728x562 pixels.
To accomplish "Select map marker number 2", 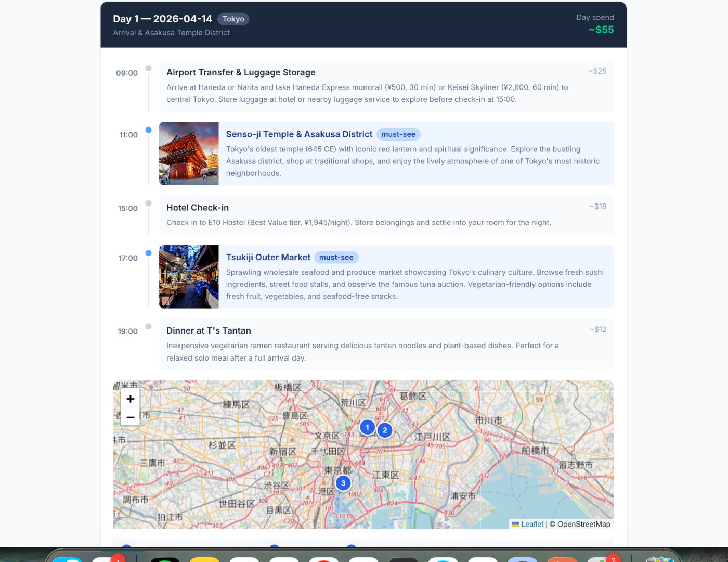I will tap(385, 430).
